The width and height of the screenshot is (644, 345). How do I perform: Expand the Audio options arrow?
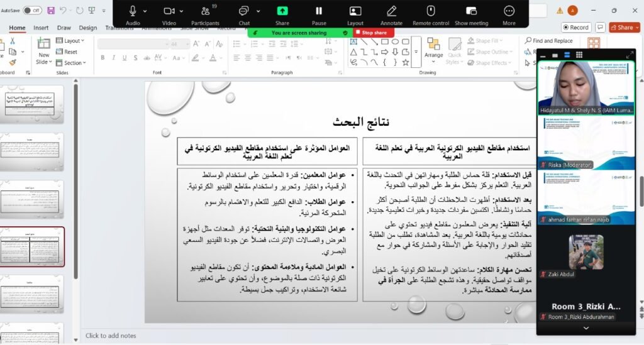tap(145, 11)
